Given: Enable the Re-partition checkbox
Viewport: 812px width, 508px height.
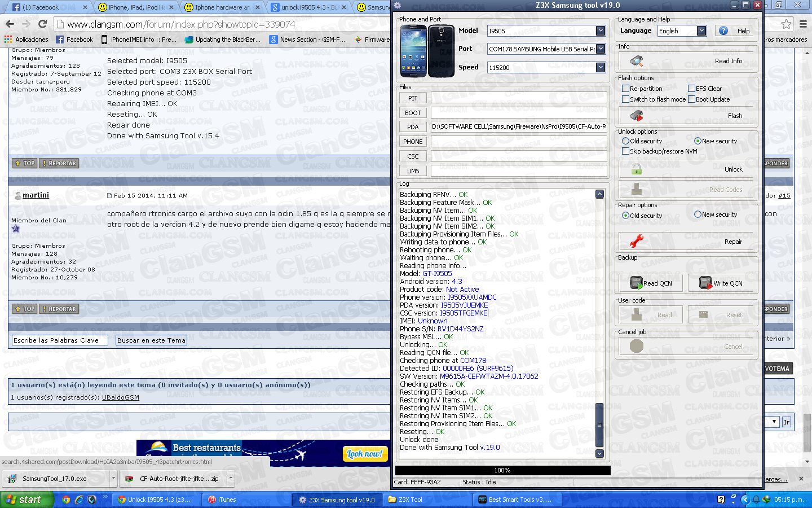Looking at the screenshot, I should point(625,89).
